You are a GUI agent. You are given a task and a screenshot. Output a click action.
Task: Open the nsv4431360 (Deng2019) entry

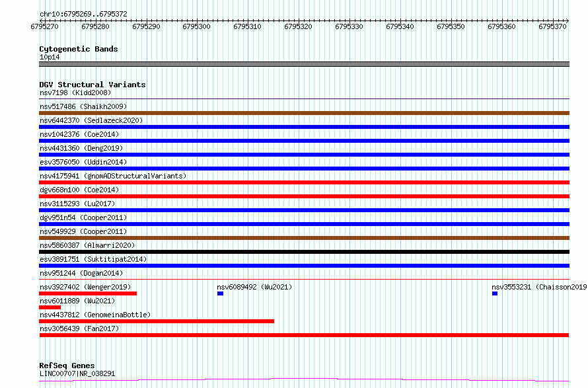pyautogui.click(x=81, y=148)
